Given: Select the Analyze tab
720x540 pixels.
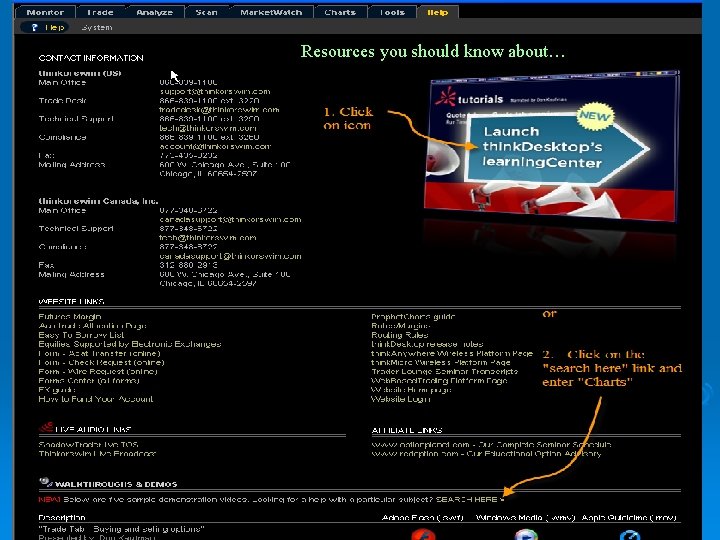Looking at the screenshot, I should pos(154,12).
